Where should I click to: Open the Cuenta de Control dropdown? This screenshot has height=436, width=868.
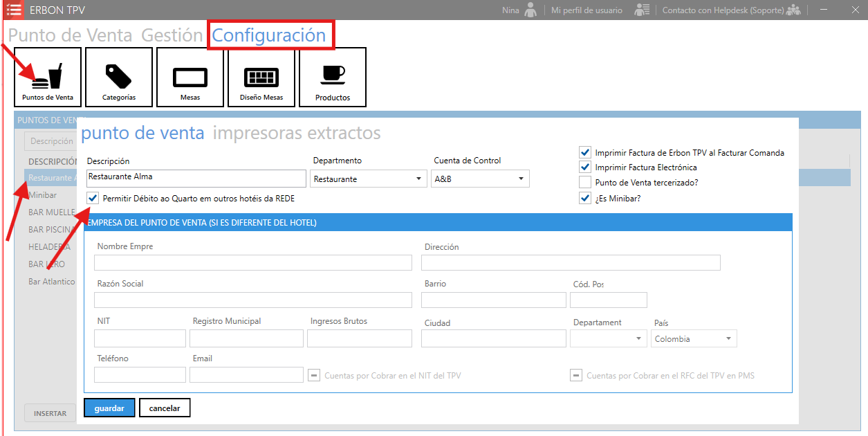[x=479, y=179]
